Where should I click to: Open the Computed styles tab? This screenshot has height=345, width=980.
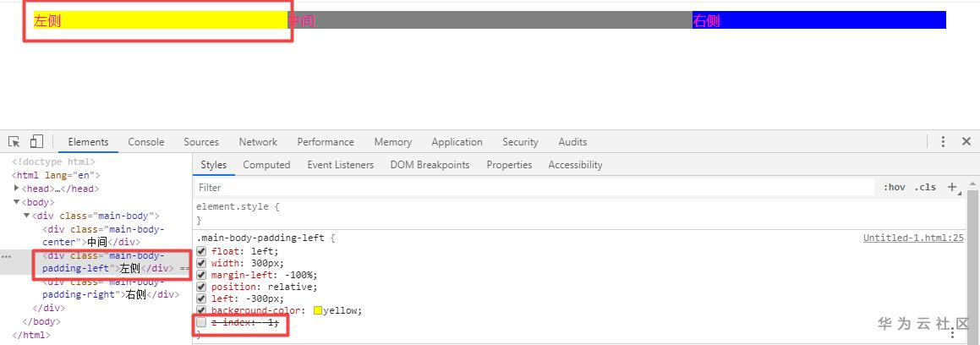point(266,165)
